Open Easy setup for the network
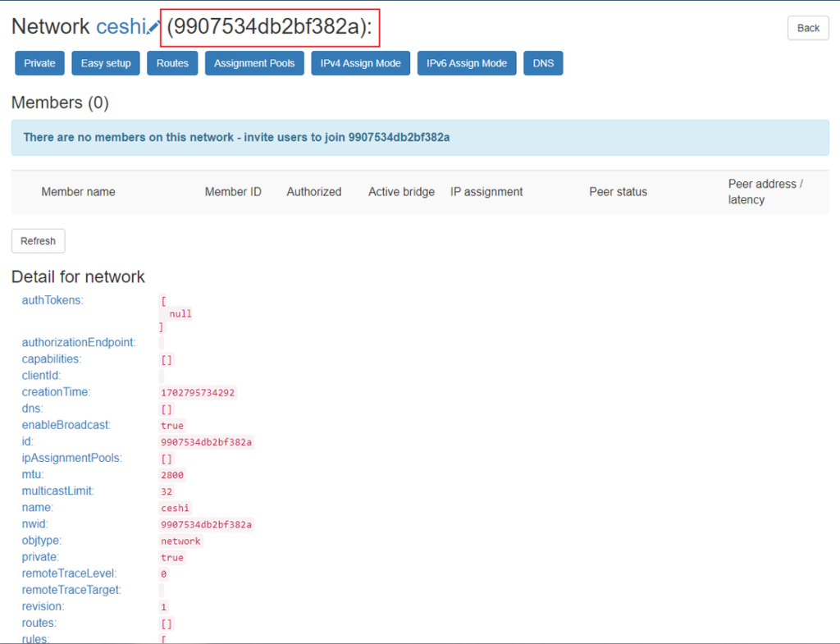This screenshot has height=644, width=840. click(106, 63)
